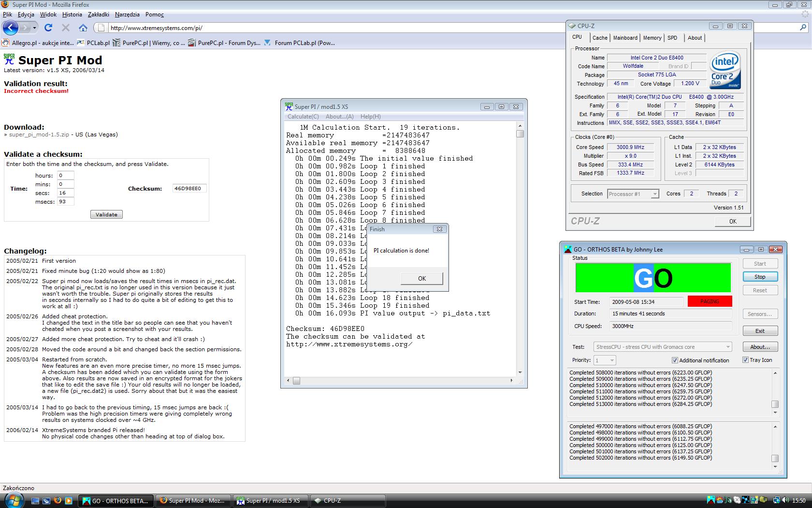812x508 pixels.
Task: Switch to Mainboard tab in CPU-Z
Action: pyautogui.click(x=625, y=38)
